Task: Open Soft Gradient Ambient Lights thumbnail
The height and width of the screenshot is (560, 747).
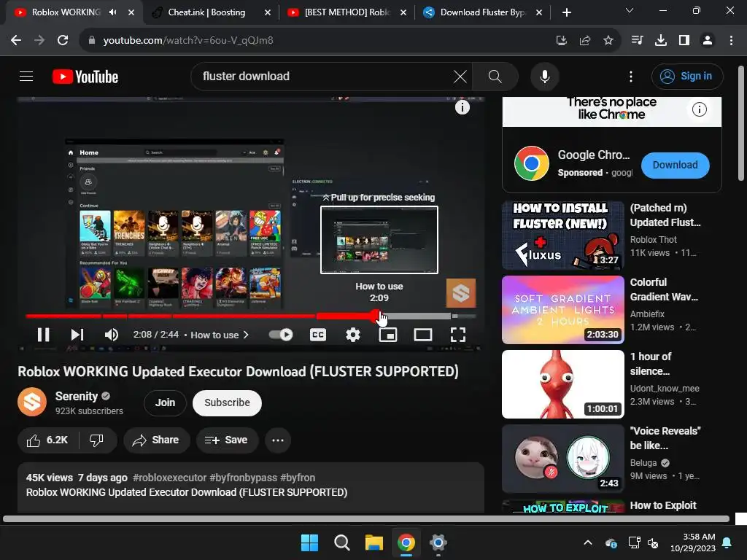Action: pyautogui.click(x=562, y=310)
